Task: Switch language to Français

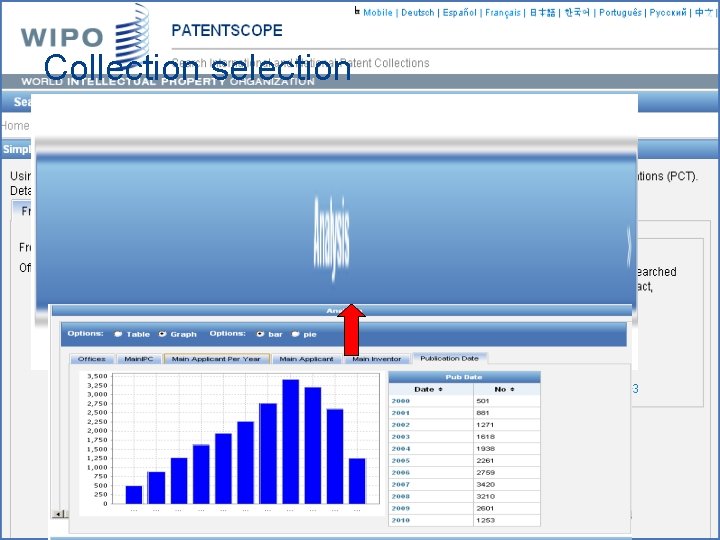Action: pos(503,13)
